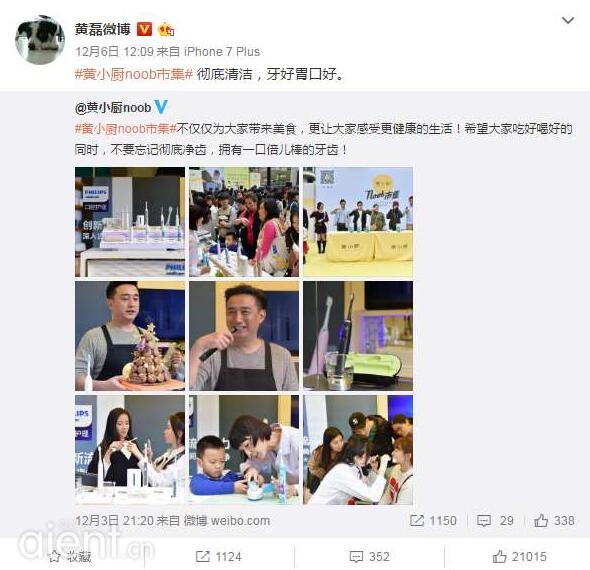Click the crown membership badge icon

[x=166, y=29]
